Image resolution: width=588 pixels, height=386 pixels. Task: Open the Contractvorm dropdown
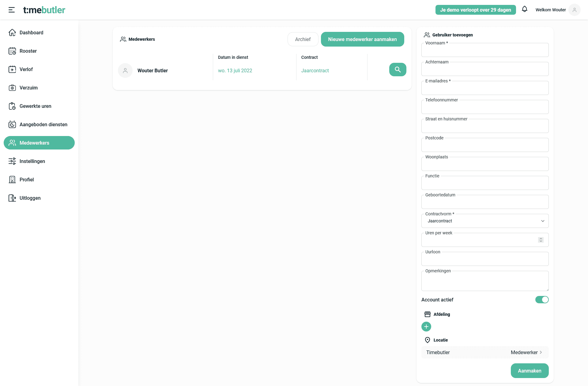point(485,221)
